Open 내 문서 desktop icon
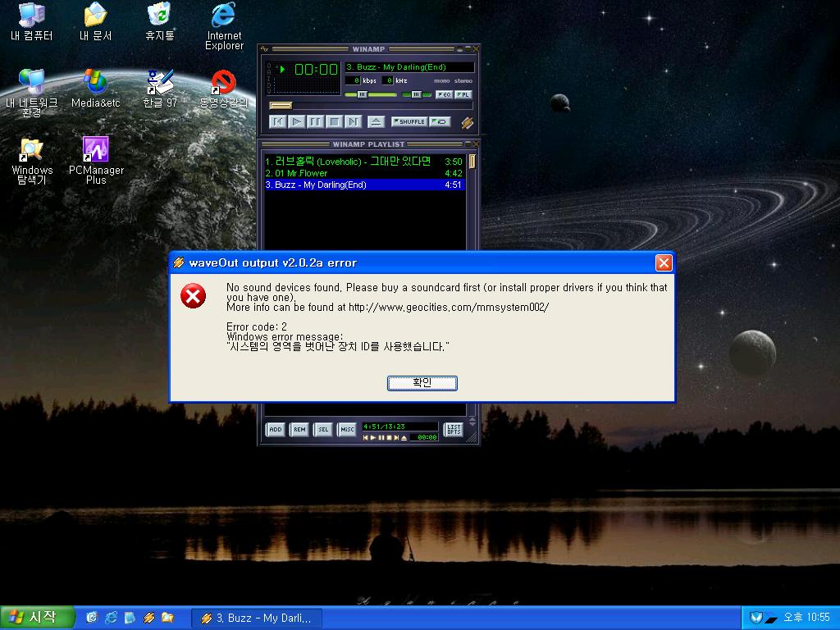 click(95, 22)
